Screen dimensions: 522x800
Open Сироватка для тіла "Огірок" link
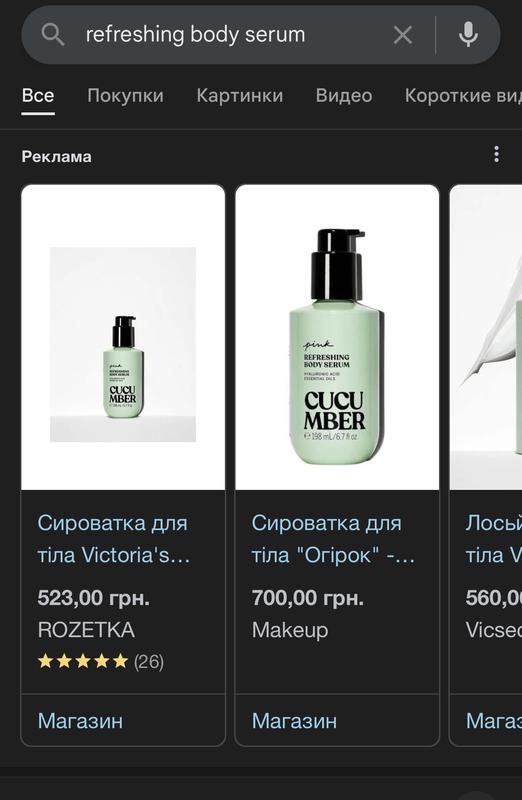point(333,539)
